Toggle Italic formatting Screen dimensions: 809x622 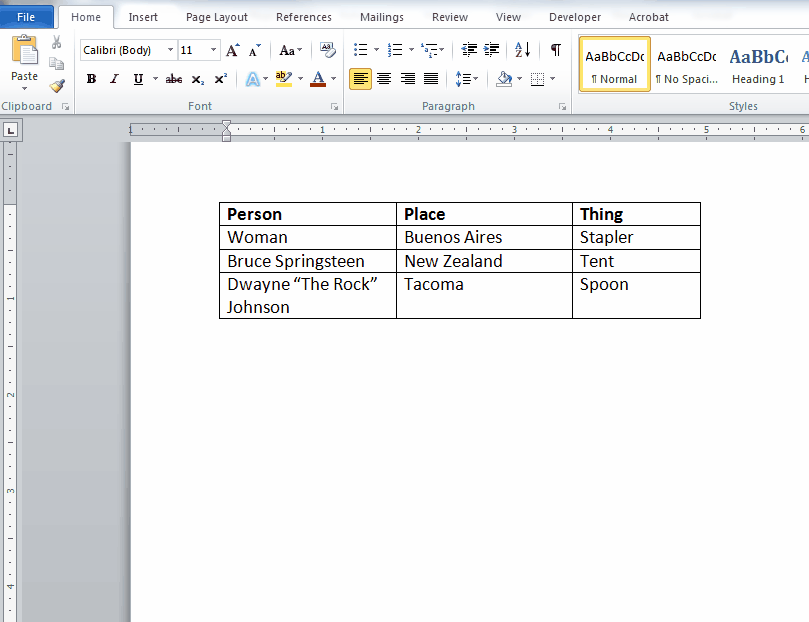(x=114, y=78)
